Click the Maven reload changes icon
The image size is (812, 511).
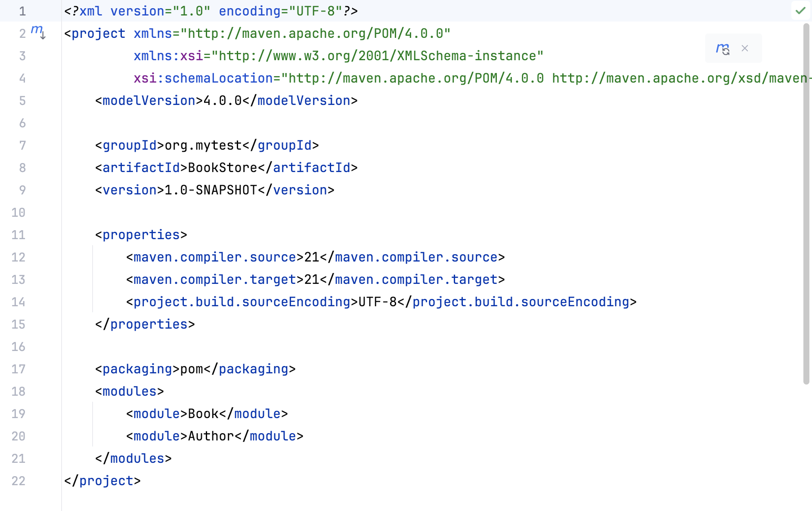click(723, 48)
